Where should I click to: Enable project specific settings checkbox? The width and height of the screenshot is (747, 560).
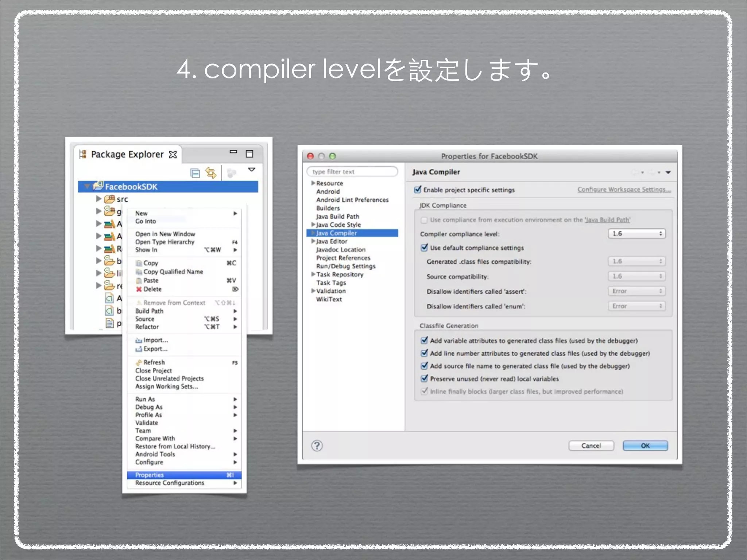pos(418,190)
